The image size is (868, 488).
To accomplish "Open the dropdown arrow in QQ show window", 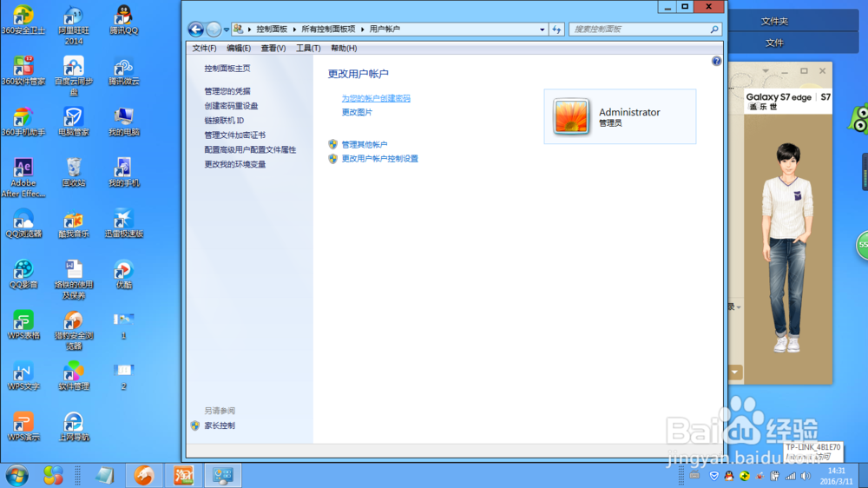I will click(x=734, y=372).
